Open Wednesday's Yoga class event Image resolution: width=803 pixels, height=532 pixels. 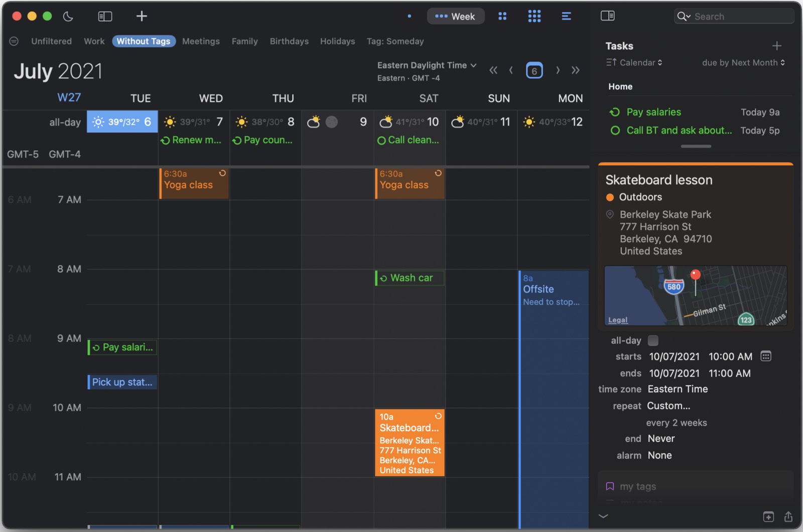(x=194, y=184)
